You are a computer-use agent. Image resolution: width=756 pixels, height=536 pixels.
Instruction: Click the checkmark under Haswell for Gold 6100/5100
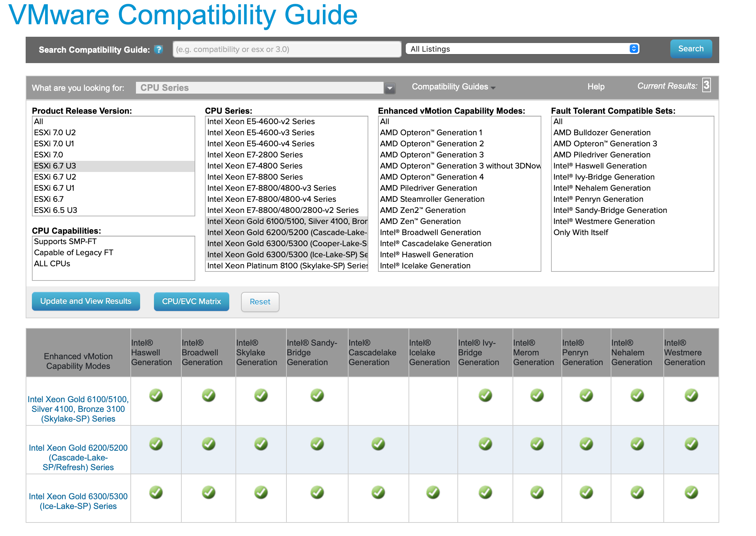click(x=156, y=395)
